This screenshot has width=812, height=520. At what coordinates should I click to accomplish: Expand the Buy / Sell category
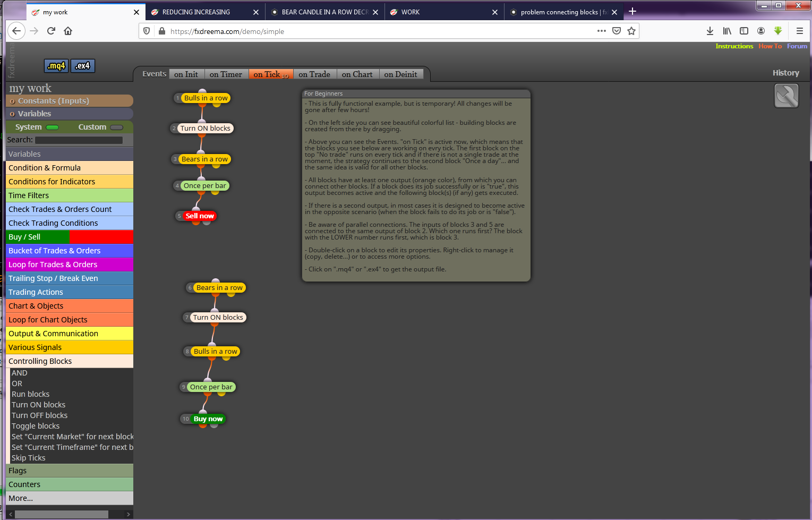(70, 237)
